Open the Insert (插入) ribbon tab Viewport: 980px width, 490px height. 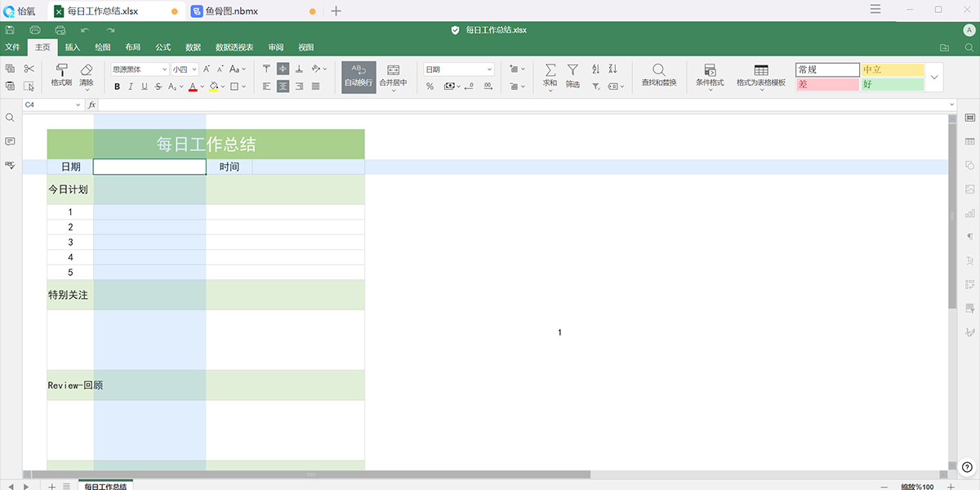click(73, 47)
